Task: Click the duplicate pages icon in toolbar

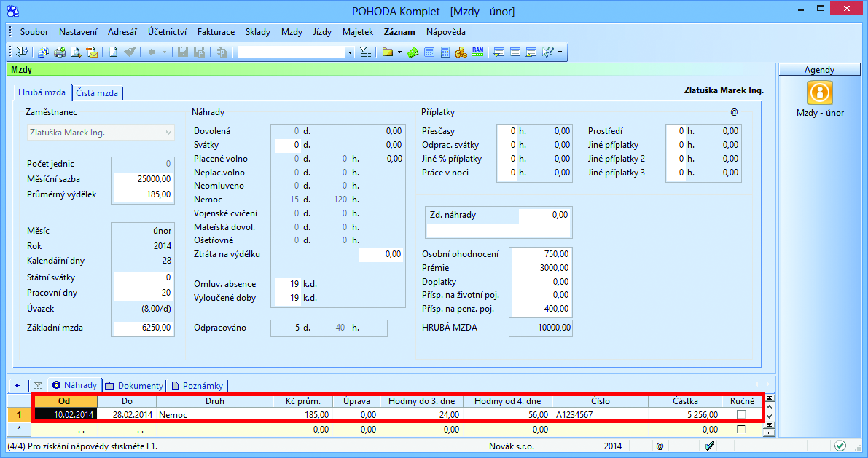Action: click(221, 52)
